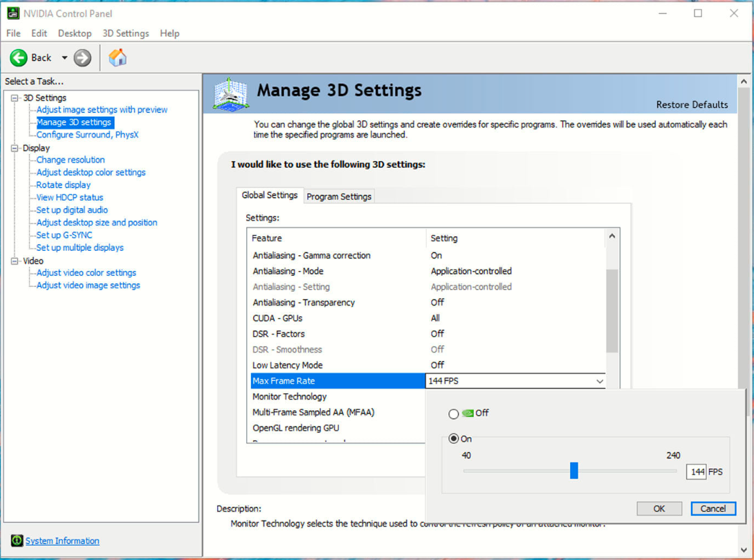The image size is (754, 560).
Task: Collapse the Video tree node
Action: [x=15, y=261]
